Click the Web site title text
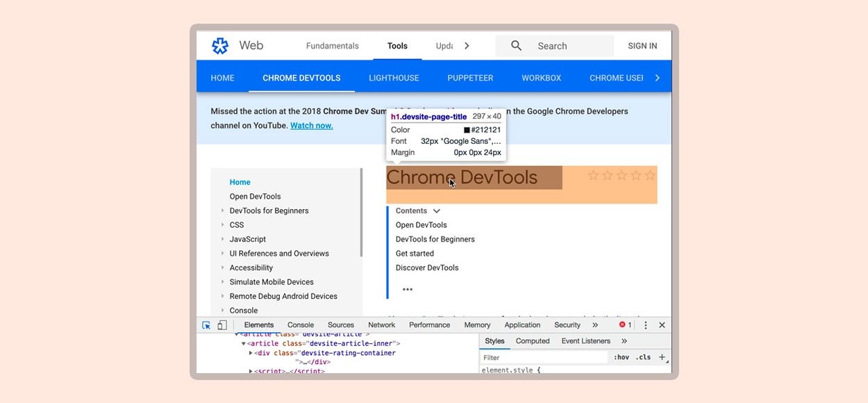Screen dimensions: 868x403 pyautogui.click(x=251, y=45)
